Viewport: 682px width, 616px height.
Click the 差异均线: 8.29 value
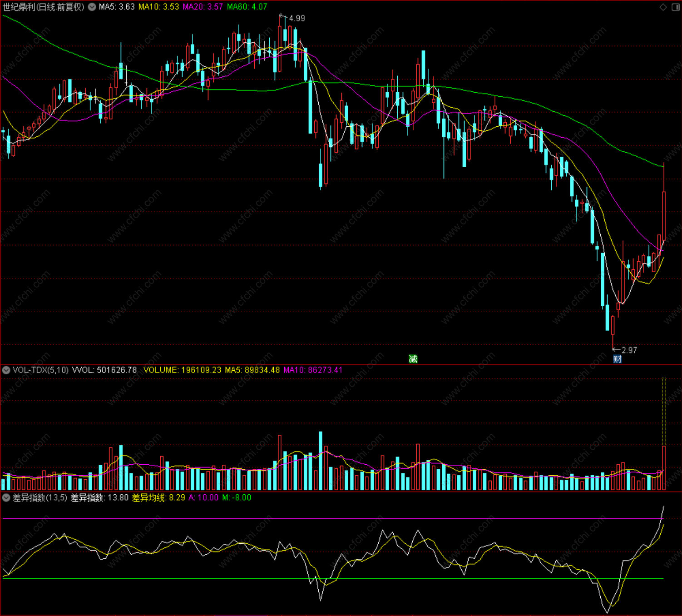(158, 497)
